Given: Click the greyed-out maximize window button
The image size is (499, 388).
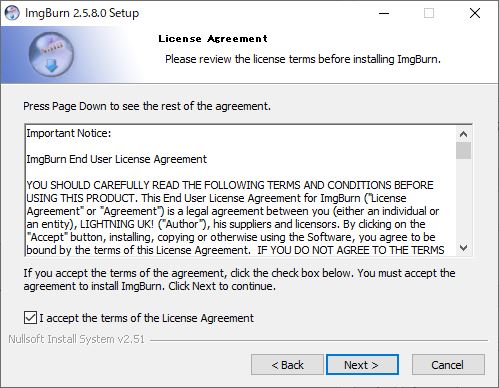Looking at the screenshot, I should tap(429, 13).
